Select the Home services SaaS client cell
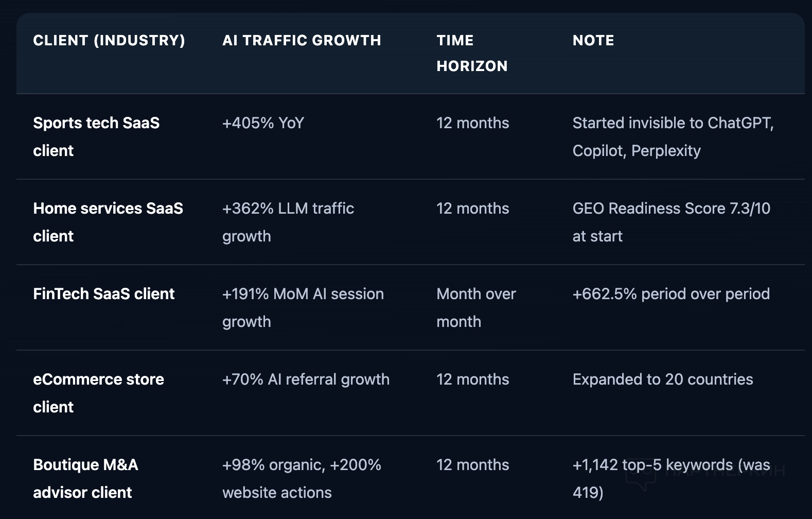 click(108, 222)
